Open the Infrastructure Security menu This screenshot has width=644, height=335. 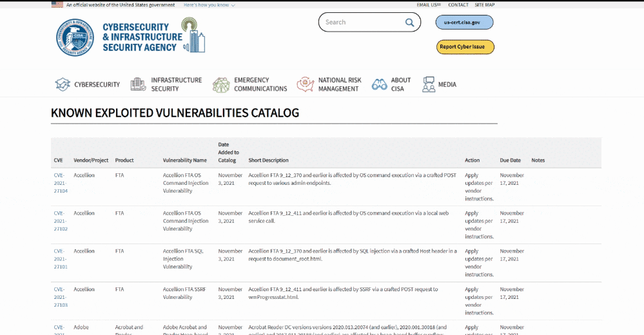pos(176,84)
